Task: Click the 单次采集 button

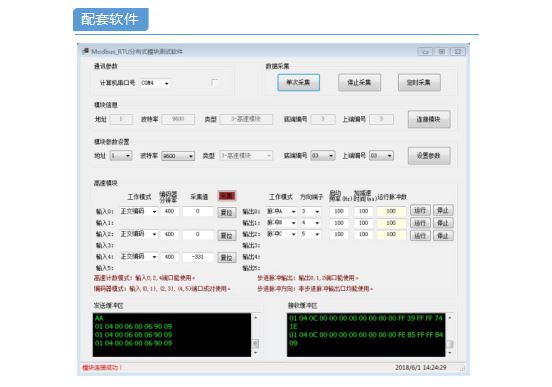Action: [298, 82]
